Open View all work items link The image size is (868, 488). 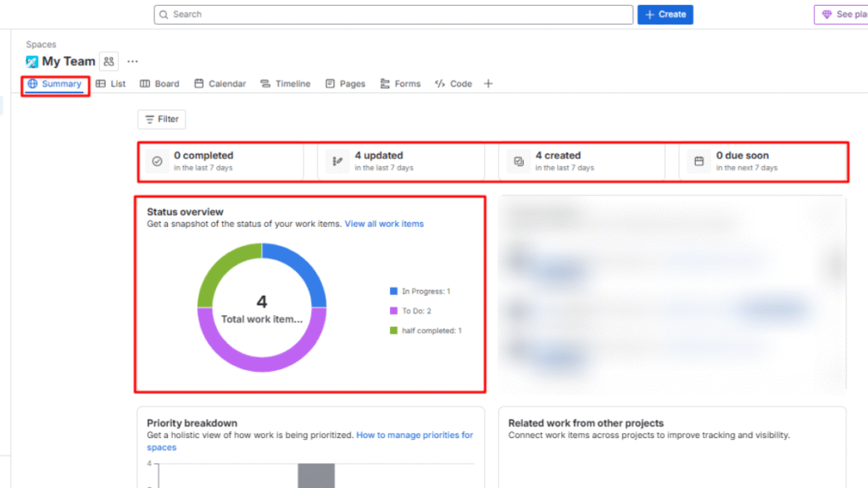tap(383, 224)
